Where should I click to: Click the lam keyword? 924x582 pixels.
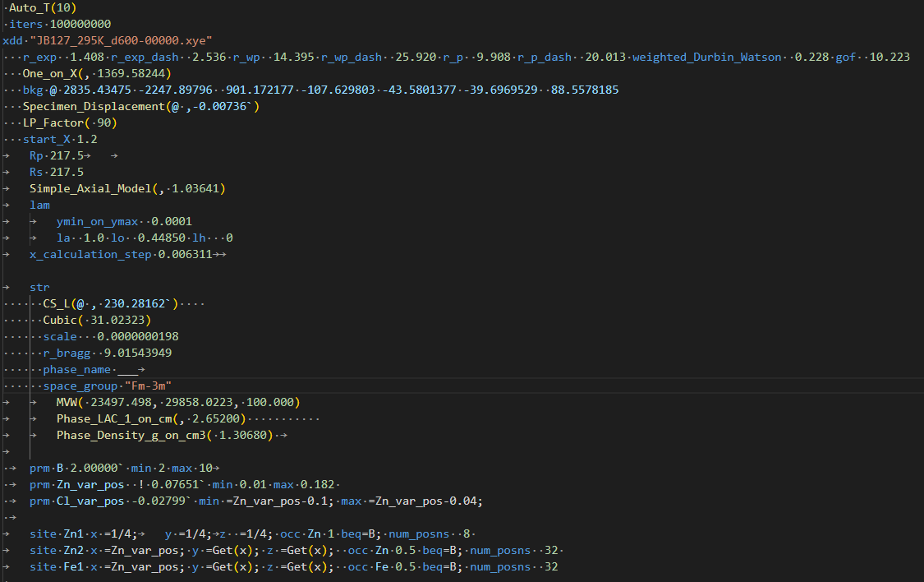[x=39, y=206]
